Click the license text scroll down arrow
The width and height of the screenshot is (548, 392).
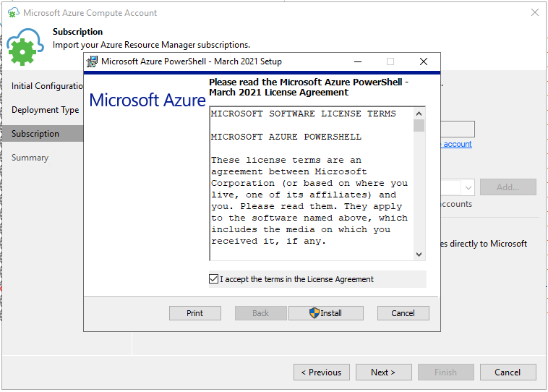click(x=419, y=255)
